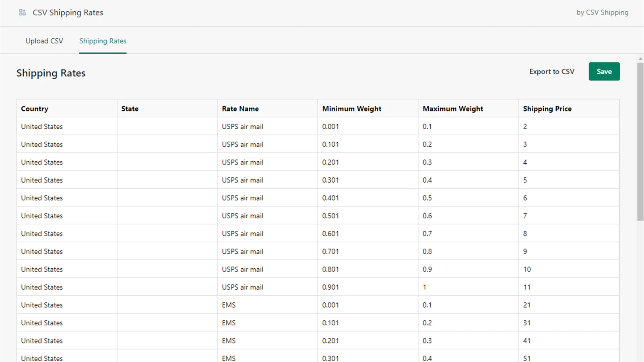Select the Shipping Price cell showing 21
Screen dimensions: 644x362
pyautogui.click(x=527, y=305)
